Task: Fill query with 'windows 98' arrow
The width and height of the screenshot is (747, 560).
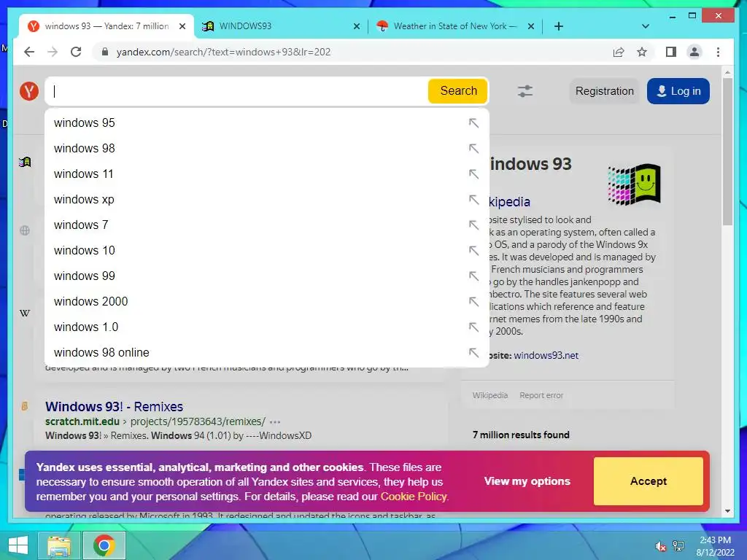Action: (x=473, y=149)
